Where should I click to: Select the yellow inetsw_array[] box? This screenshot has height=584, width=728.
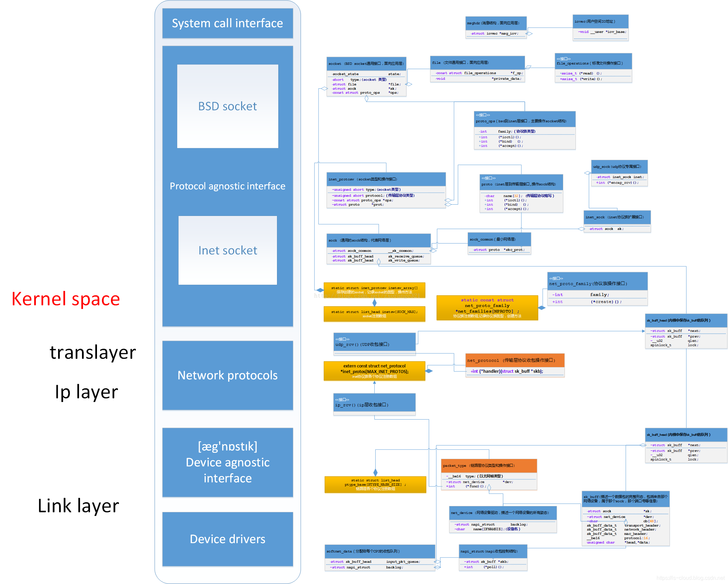(374, 290)
